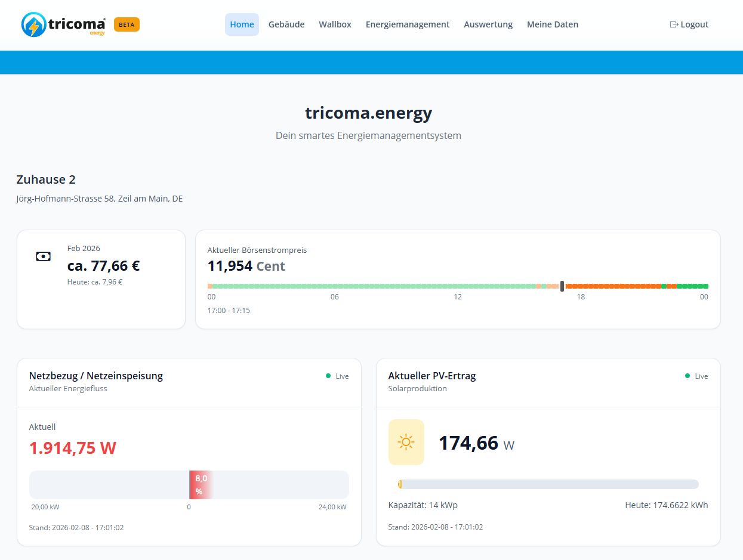
Task: Click the orange BETA badge
Action: coord(127,24)
